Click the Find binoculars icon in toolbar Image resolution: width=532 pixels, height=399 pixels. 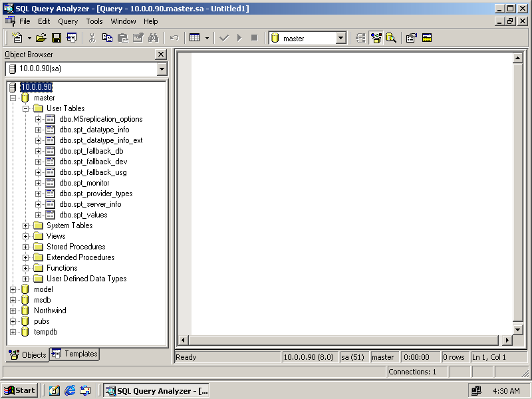coord(153,38)
